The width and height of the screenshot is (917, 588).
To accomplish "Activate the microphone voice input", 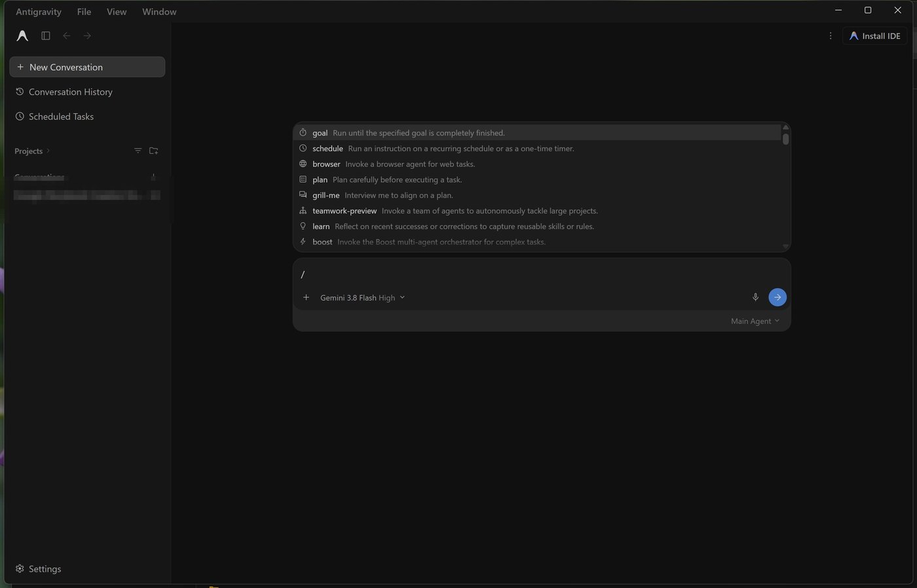I will (x=755, y=297).
